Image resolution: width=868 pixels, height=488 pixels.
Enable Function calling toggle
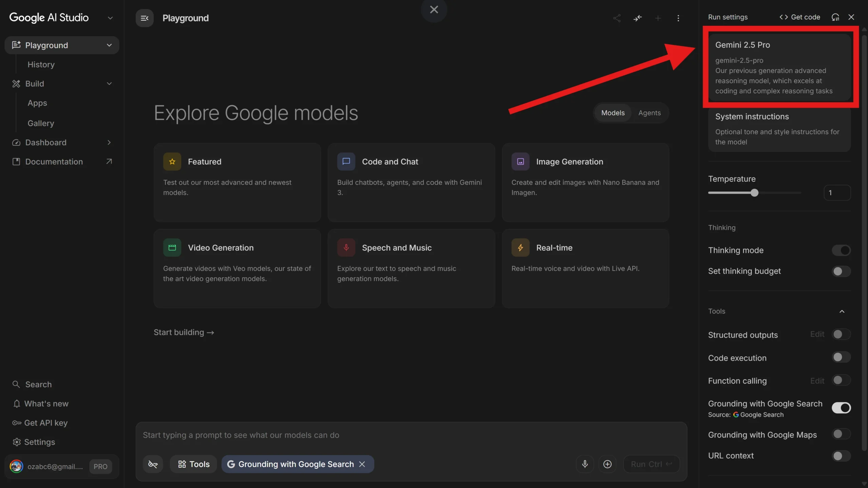point(841,380)
